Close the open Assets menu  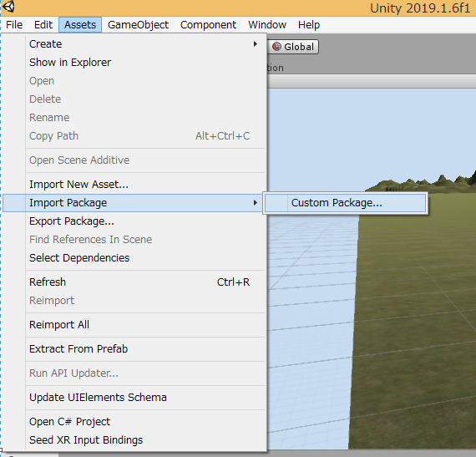point(80,24)
